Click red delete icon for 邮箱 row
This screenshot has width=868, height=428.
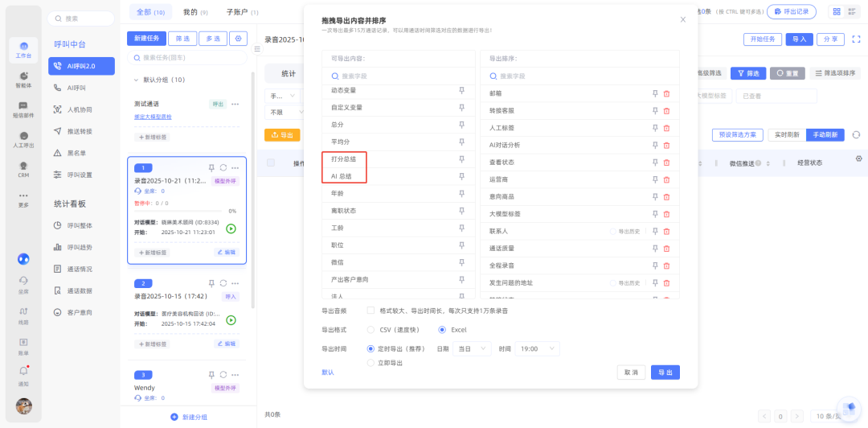pos(666,93)
